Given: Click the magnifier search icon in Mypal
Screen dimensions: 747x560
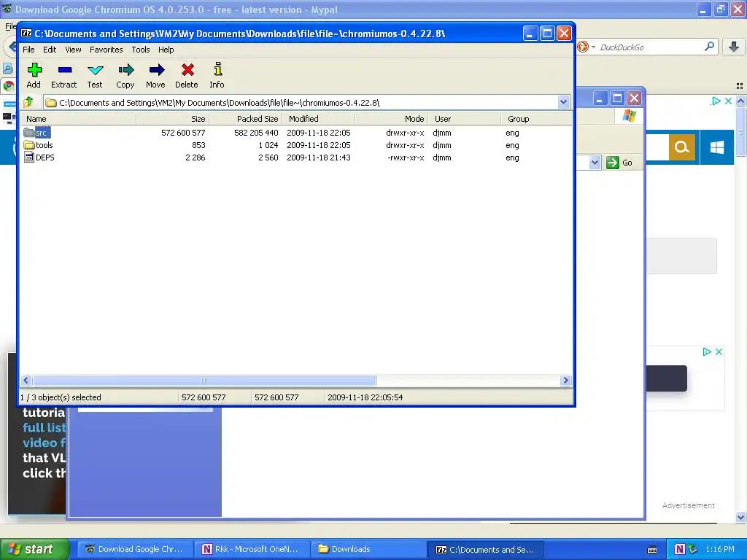Looking at the screenshot, I should (x=709, y=47).
